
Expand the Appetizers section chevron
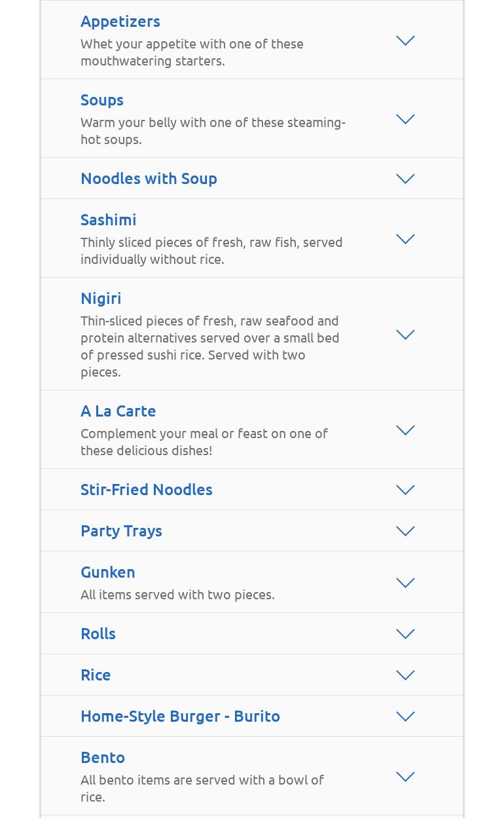point(405,41)
